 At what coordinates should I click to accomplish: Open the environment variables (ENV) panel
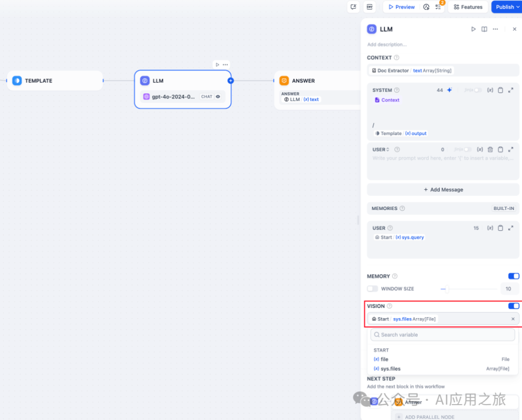(x=369, y=7)
